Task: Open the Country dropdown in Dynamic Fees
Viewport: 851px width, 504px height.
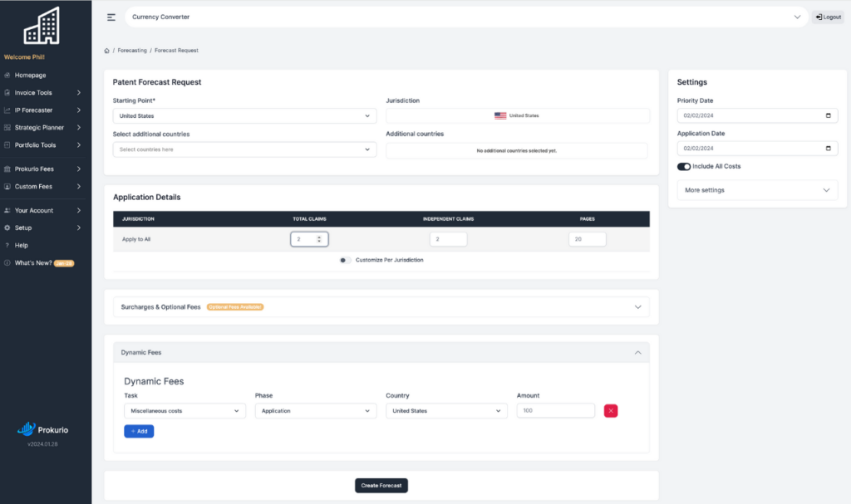Action: (x=446, y=411)
